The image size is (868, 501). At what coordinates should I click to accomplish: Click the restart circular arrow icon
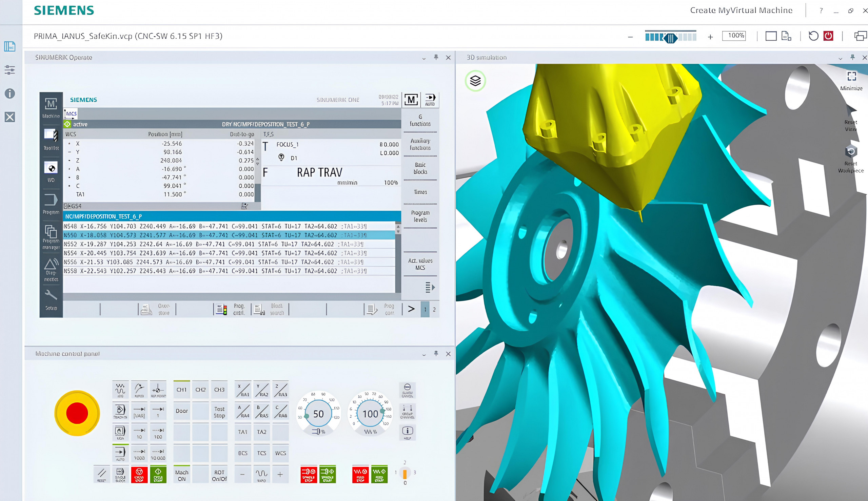coord(813,36)
